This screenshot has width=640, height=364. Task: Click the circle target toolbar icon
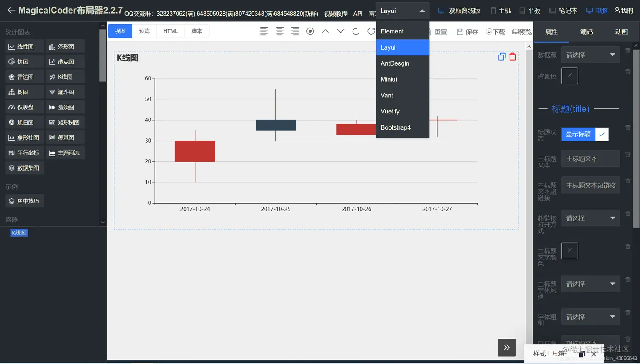pyautogui.click(x=310, y=31)
